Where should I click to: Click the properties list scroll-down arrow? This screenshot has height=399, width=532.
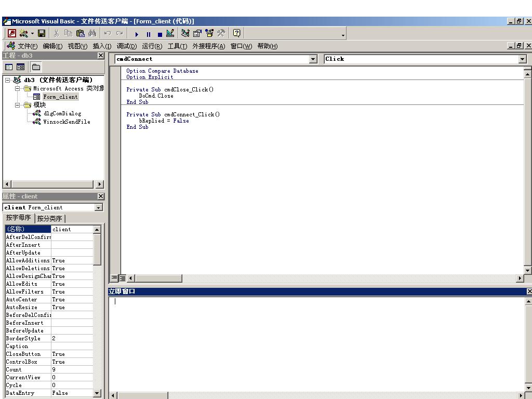(x=97, y=393)
